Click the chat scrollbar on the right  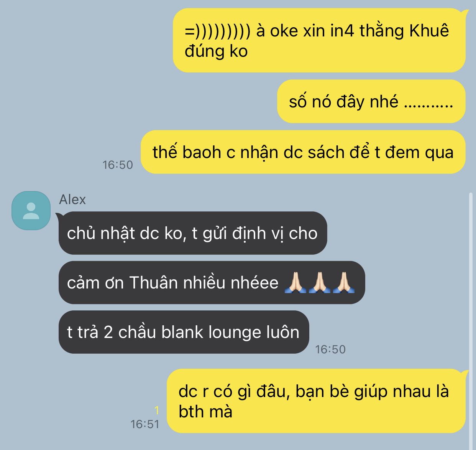coord(471,318)
